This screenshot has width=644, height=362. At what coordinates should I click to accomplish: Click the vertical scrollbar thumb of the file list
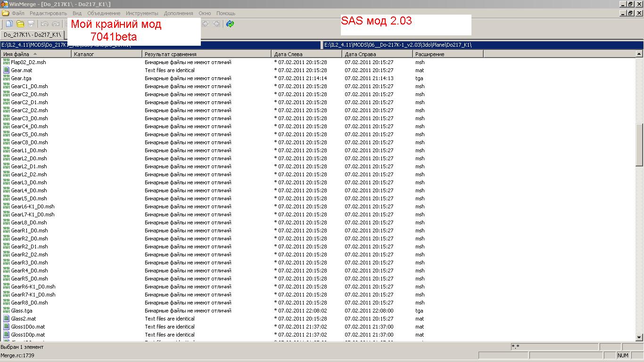coord(640,145)
